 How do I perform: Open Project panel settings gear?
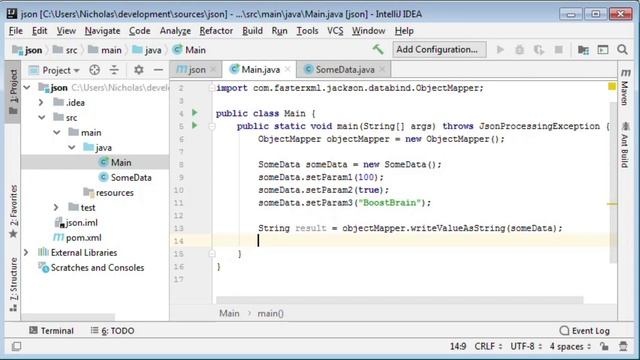point(139,70)
